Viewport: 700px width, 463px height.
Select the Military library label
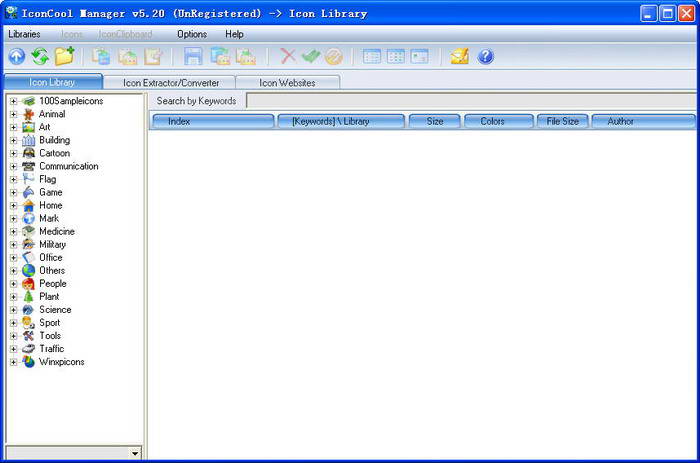[53, 245]
